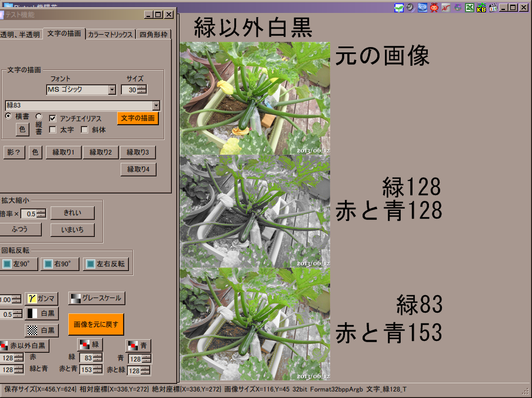This screenshot has height=398, width=532.
Task: Click the green sprout tray icon
Action: pyautogui.click(x=398, y=8)
